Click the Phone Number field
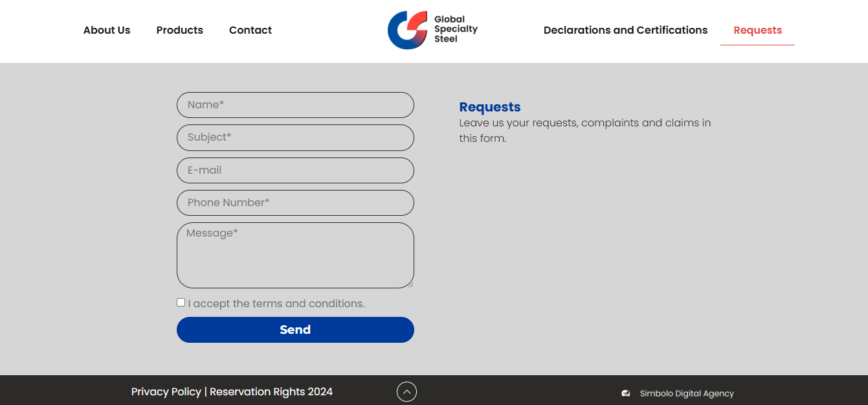The width and height of the screenshot is (868, 405). coord(295,203)
